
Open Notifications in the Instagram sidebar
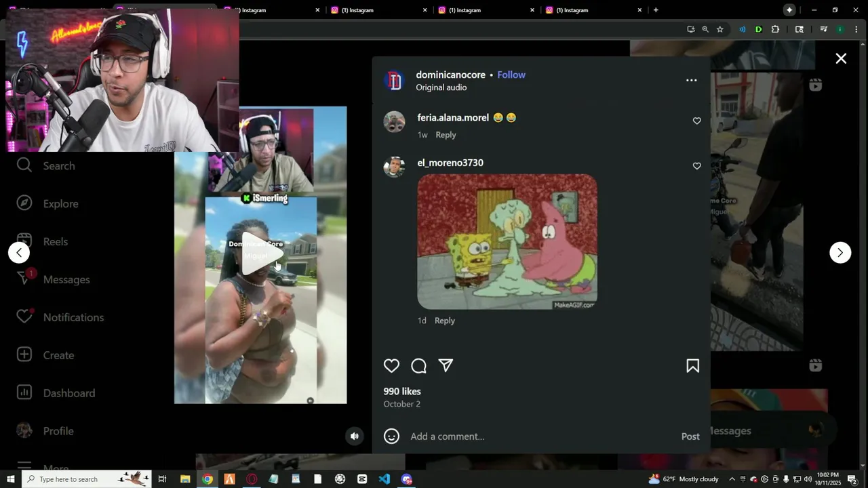coord(60,318)
